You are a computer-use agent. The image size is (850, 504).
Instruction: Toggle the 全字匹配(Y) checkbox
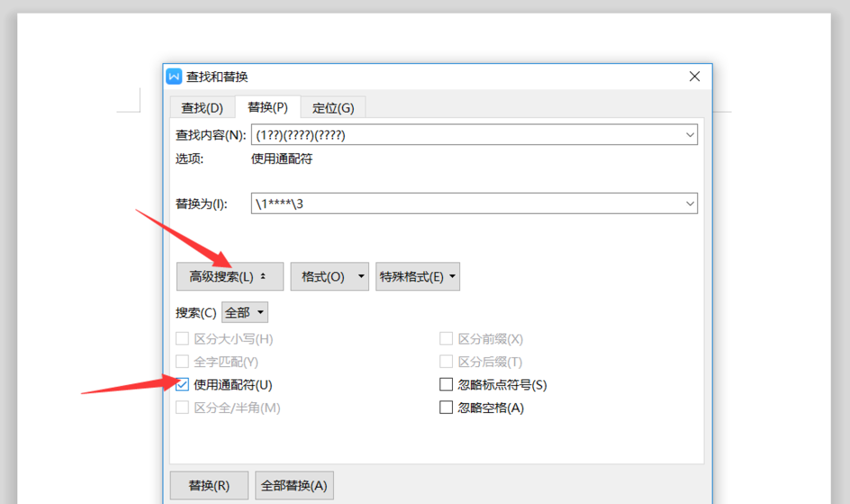coord(182,362)
